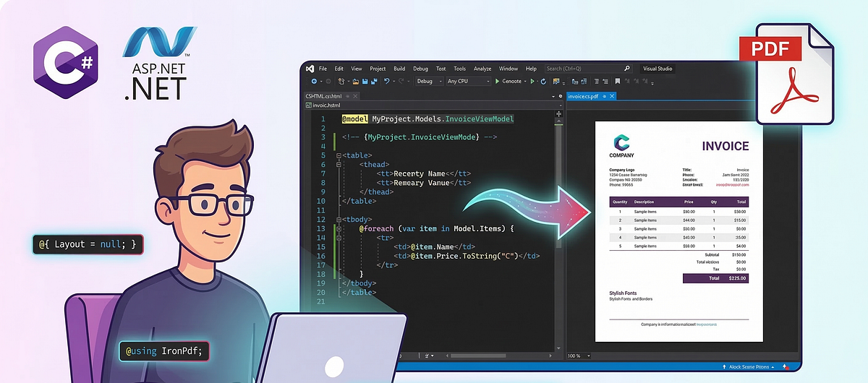Click the save all toolbar icon

[374, 81]
